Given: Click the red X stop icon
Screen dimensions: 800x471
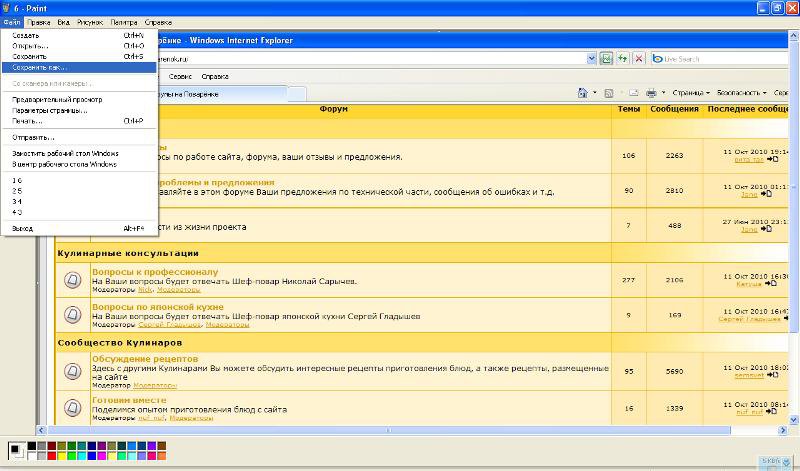Looking at the screenshot, I should (639, 59).
